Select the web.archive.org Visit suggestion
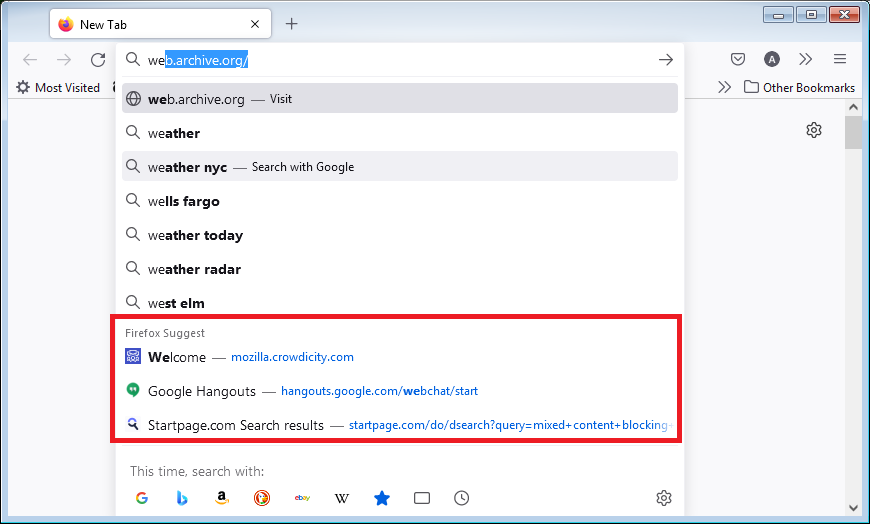Image resolution: width=870 pixels, height=524 pixels. point(399,98)
